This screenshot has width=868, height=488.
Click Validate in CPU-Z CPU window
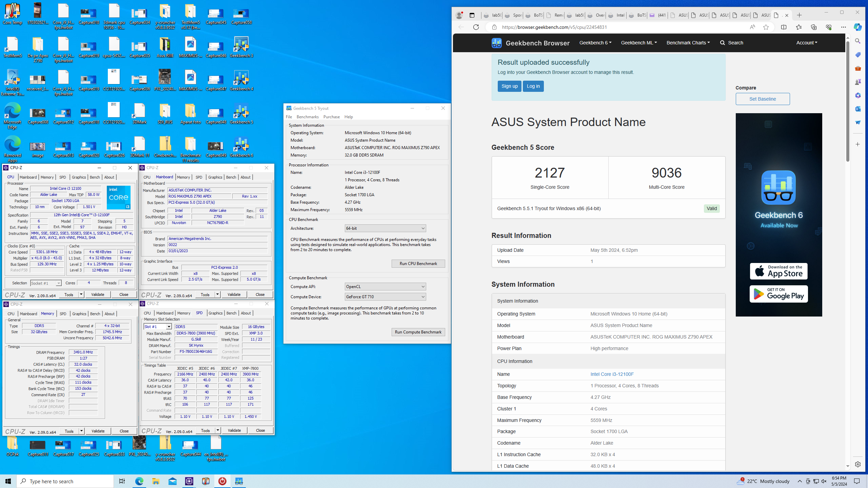tap(98, 294)
